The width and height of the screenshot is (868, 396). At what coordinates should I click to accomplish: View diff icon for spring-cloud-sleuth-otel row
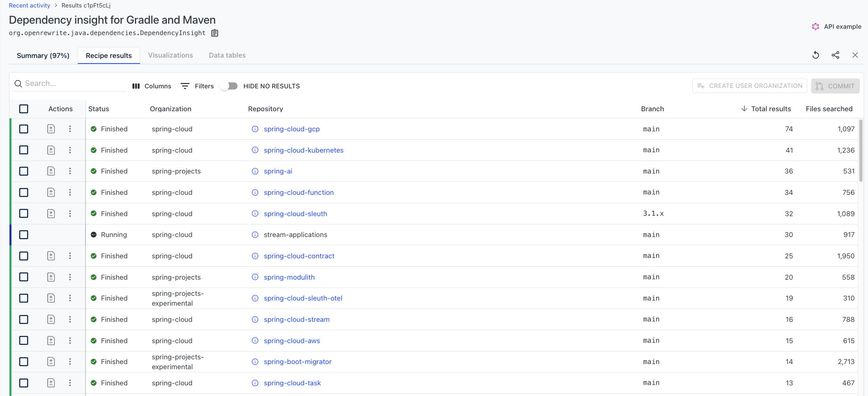[51, 298]
